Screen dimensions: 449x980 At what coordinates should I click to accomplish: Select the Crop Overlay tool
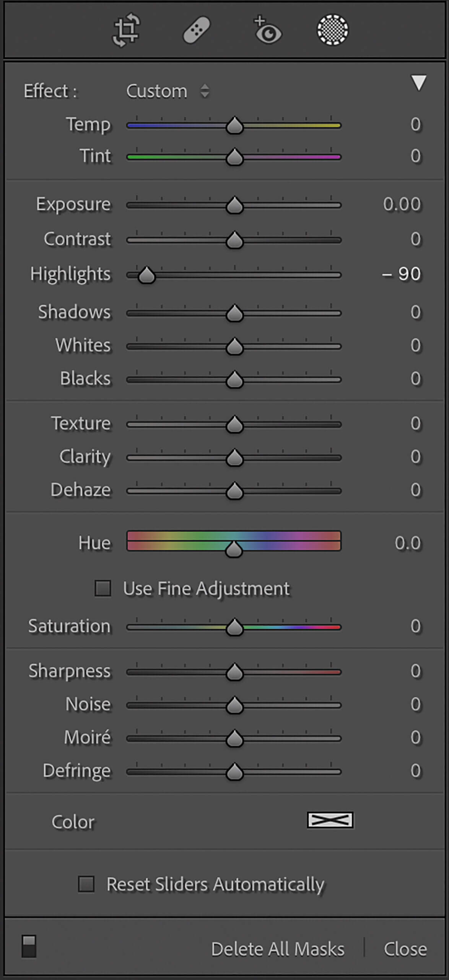click(127, 30)
